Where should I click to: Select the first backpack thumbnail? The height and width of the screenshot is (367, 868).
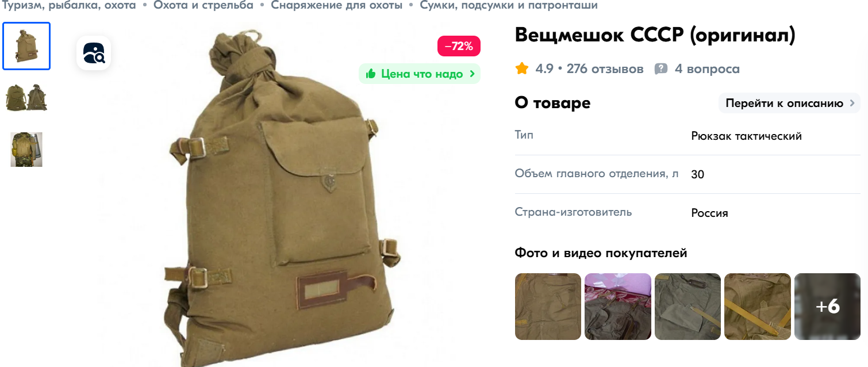(x=26, y=46)
